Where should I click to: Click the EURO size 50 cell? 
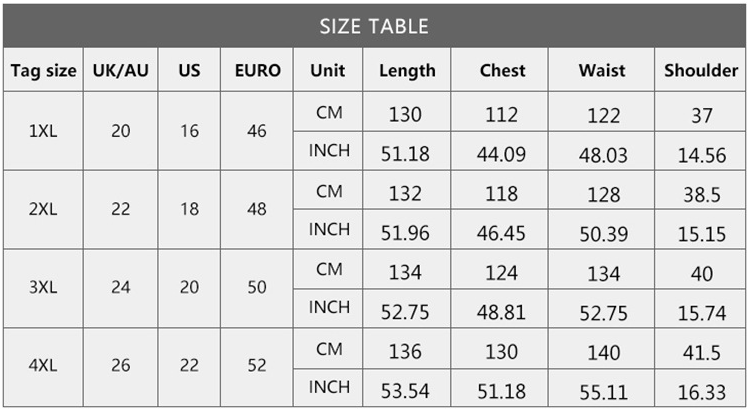(x=257, y=287)
